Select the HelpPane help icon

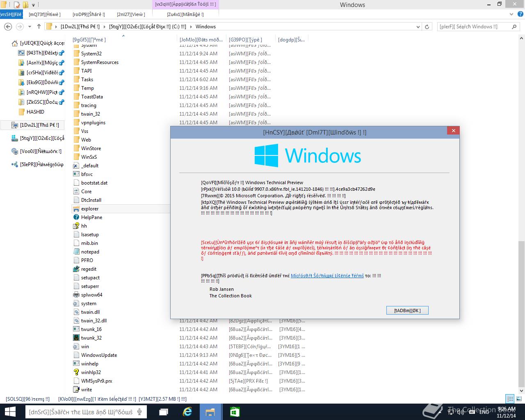tap(76, 217)
